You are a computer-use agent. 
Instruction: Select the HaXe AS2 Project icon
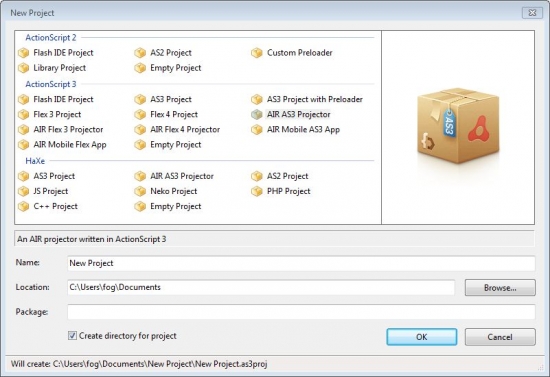(x=257, y=176)
